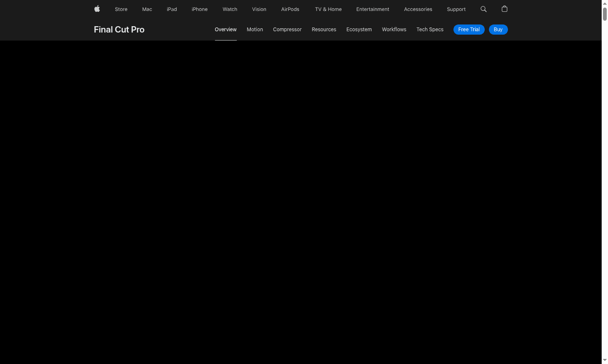Open the Compressor tab

pos(287,30)
